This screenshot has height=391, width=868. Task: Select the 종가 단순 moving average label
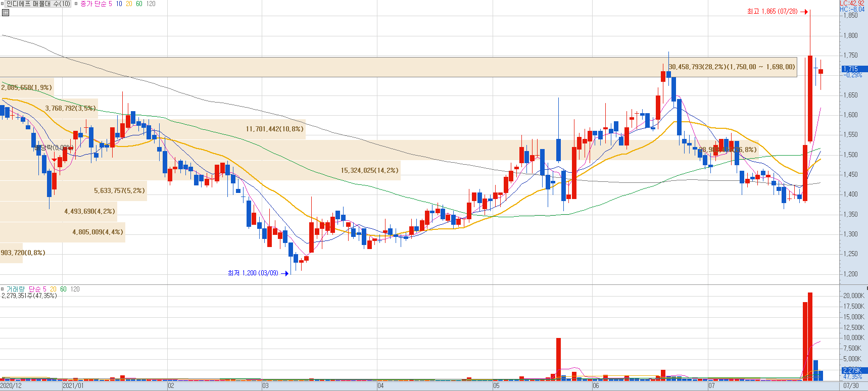tap(93, 4)
